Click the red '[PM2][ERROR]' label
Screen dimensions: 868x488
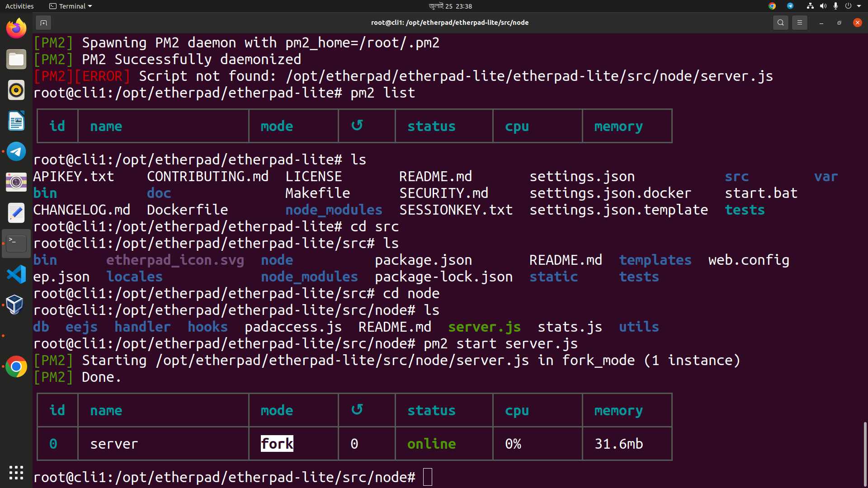pos(82,76)
